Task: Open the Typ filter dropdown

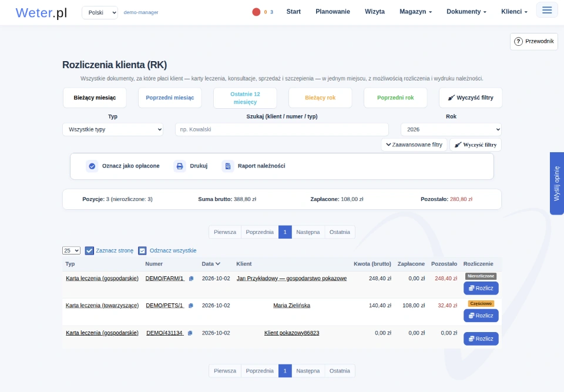Action: [x=113, y=129]
